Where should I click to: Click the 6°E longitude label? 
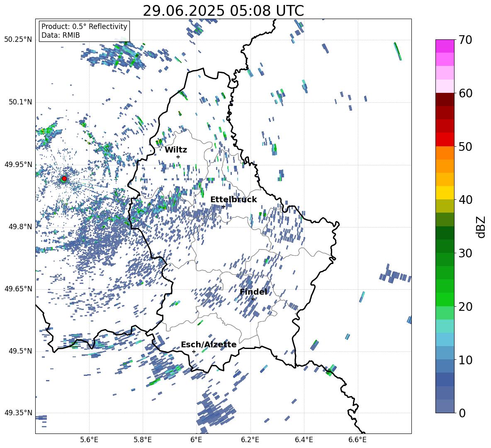196,440
